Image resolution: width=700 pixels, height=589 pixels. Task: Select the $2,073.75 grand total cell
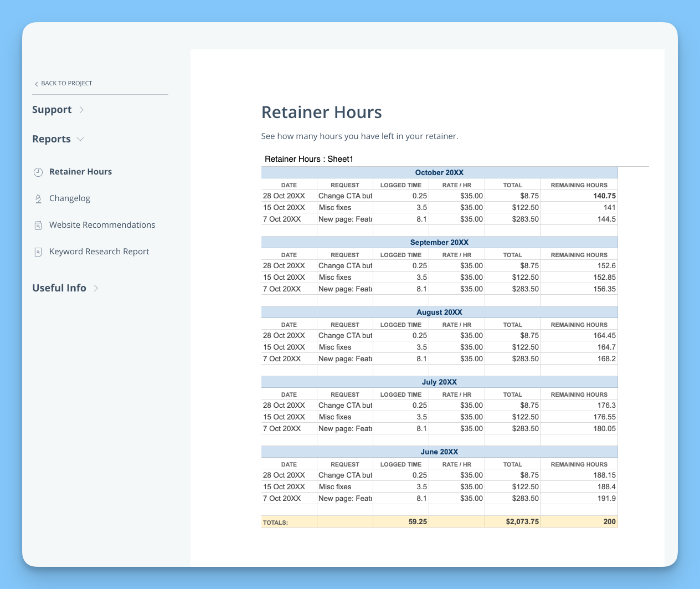(513, 521)
